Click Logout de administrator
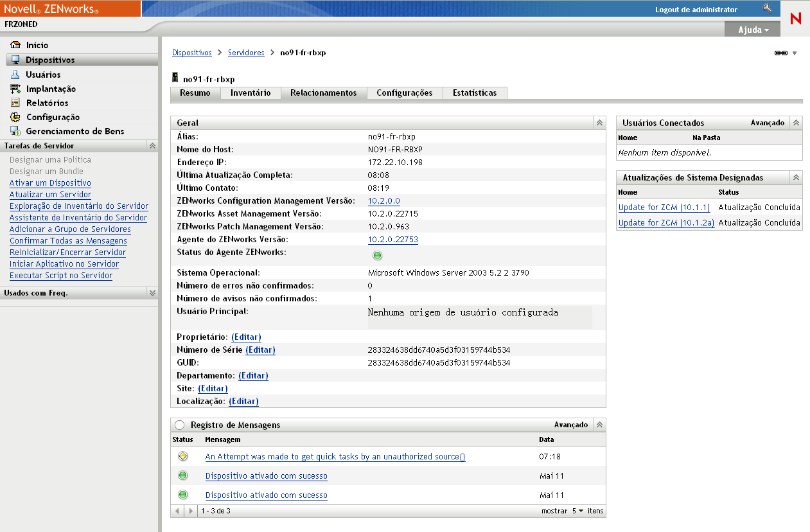 pyautogui.click(x=696, y=10)
